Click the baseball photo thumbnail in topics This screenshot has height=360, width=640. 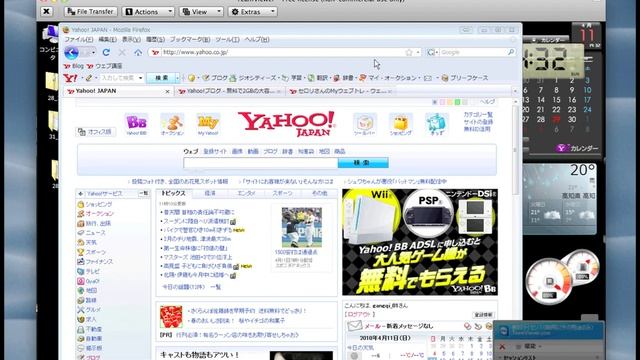(x=302, y=227)
